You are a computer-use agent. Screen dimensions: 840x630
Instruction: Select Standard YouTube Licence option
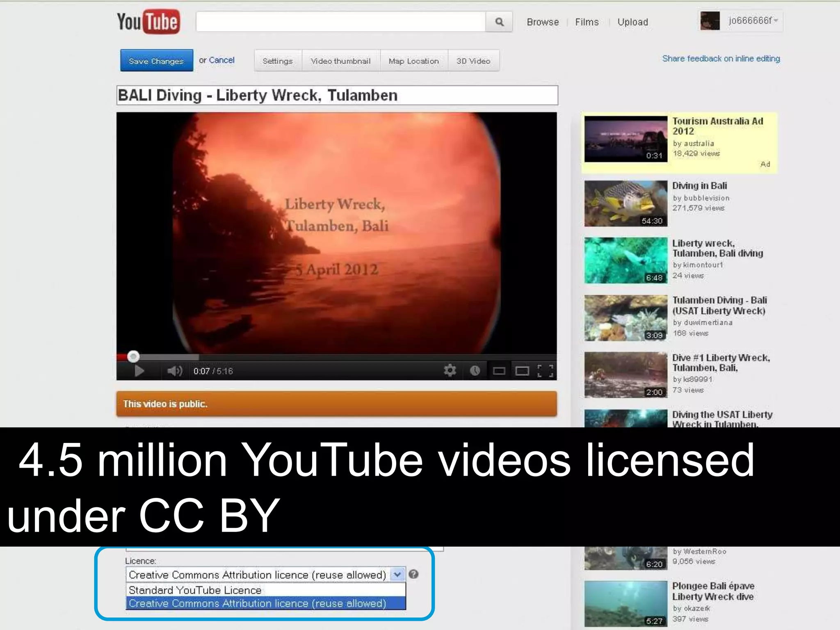tap(265, 590)
